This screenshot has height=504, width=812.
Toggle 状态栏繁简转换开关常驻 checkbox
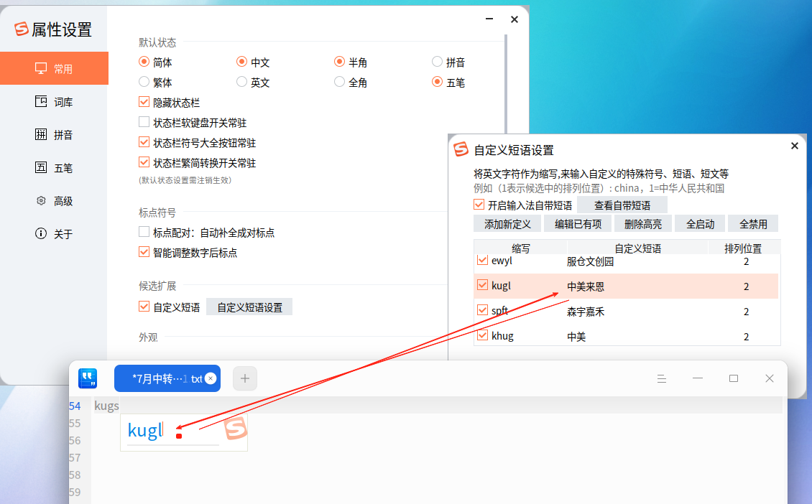[x=144, y=162]
